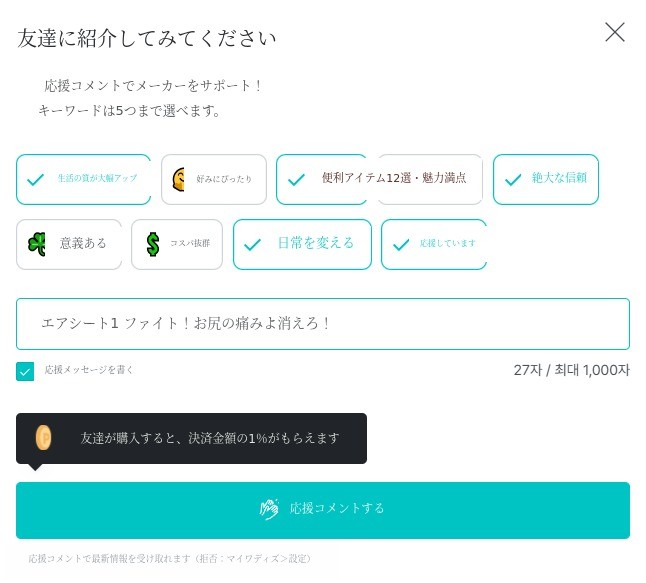Click the four-leaf clover icon
This screenshot has width=646, height=583.
tap(37, 243)
